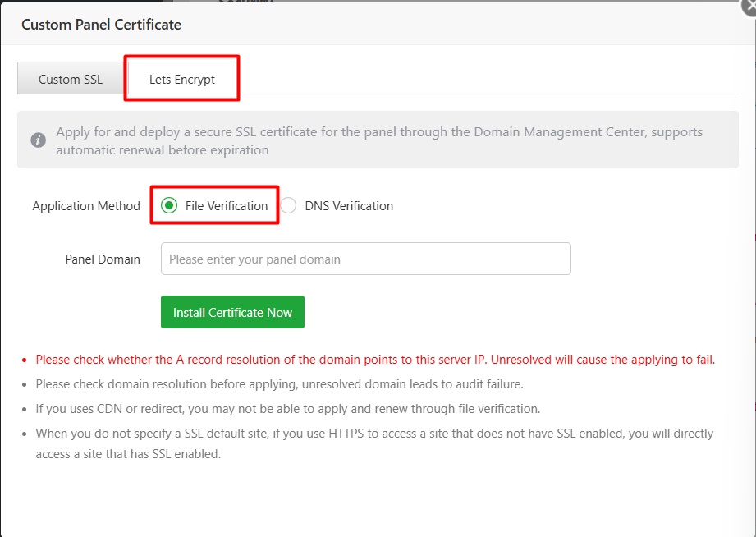The width and height of the screenshot is (756, 537).
Task: Click the info icon in the notice banner
Action: 38,140
